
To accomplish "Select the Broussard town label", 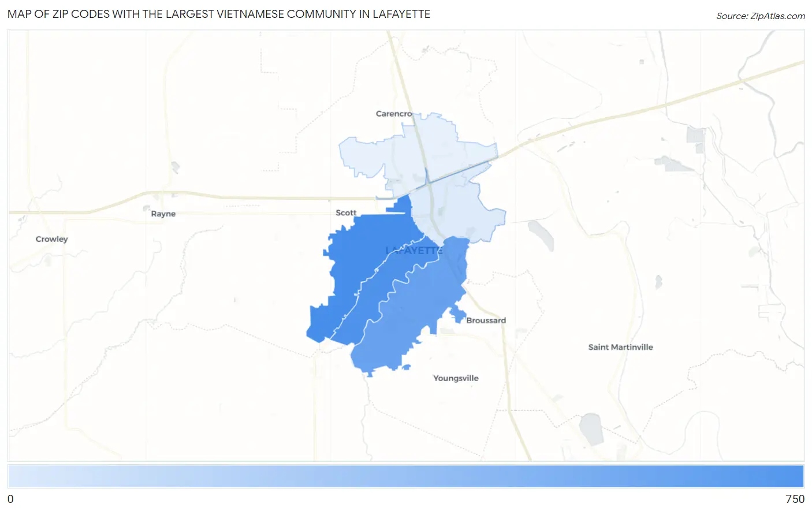I will tap(486, 320).
